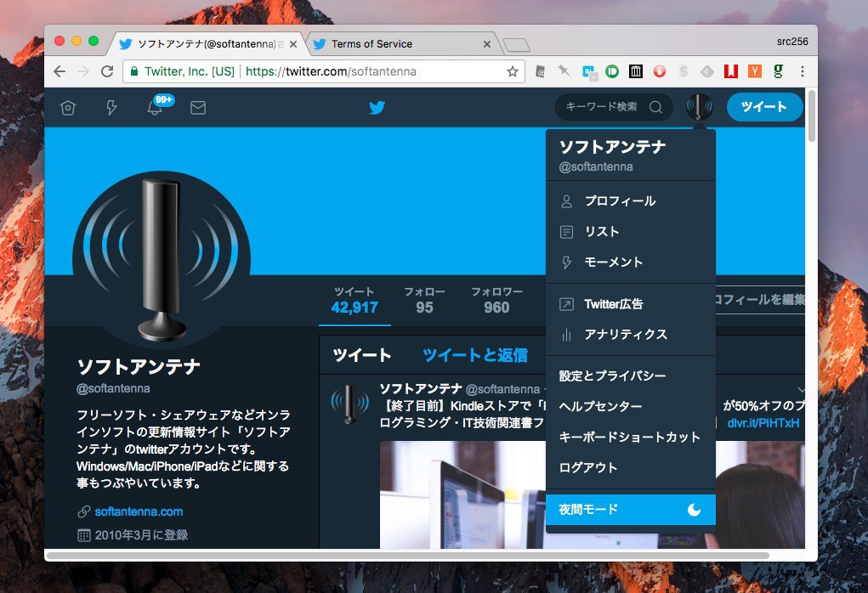This screenshot has height=593, width=868.
Task: Select プロフィール in account menu
Action: [631, 200]
